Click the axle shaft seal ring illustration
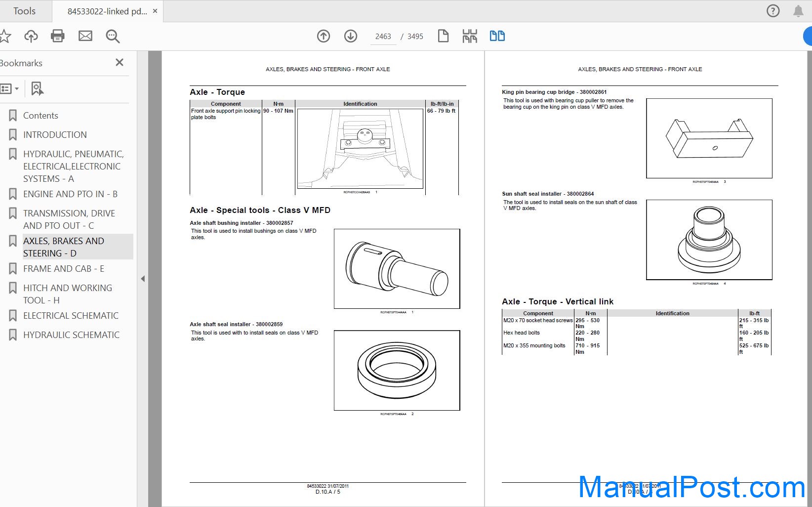The height and width of the screenshot is (507, 812). [397, 371]
